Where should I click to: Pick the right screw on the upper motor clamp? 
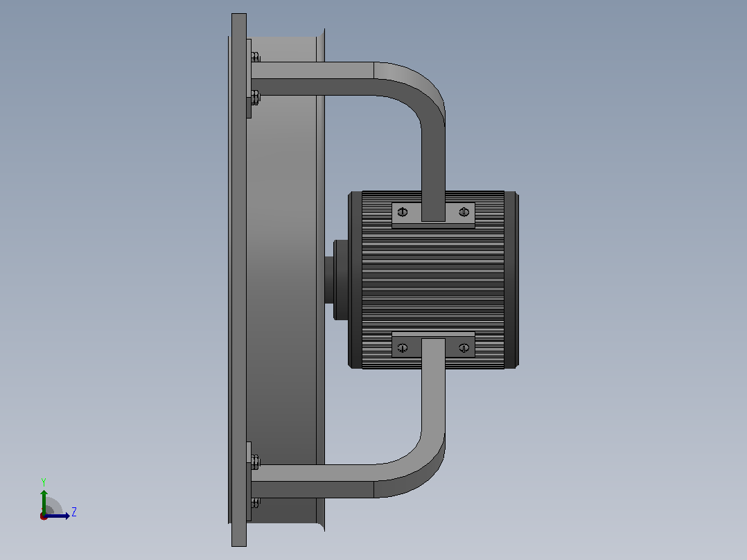tap(464, 212)
